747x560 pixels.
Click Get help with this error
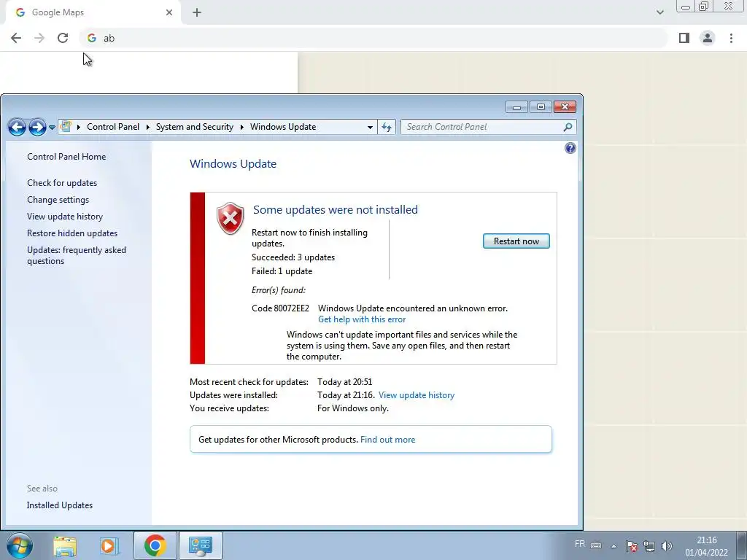pos(362,319)
